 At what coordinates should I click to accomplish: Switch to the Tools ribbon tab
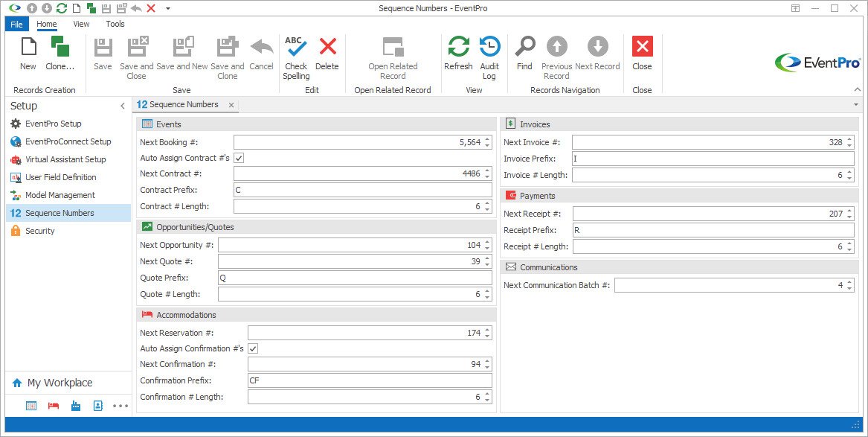(x=115, y=24)
